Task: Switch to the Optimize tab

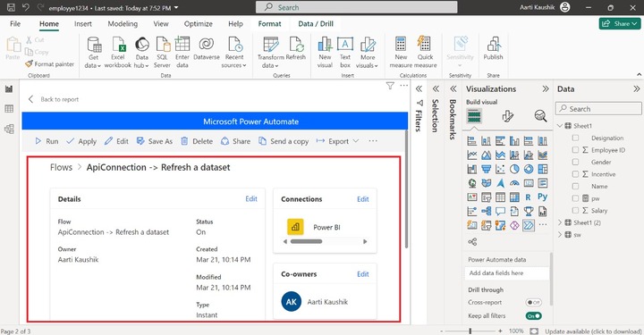Action: tap(199, 24)
